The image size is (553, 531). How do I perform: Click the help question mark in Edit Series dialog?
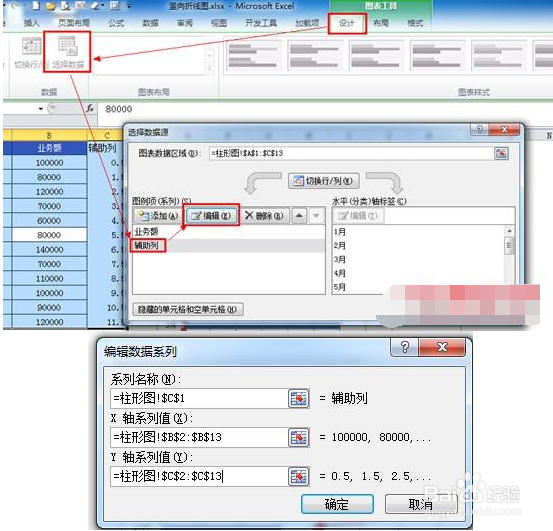[404, 347]
